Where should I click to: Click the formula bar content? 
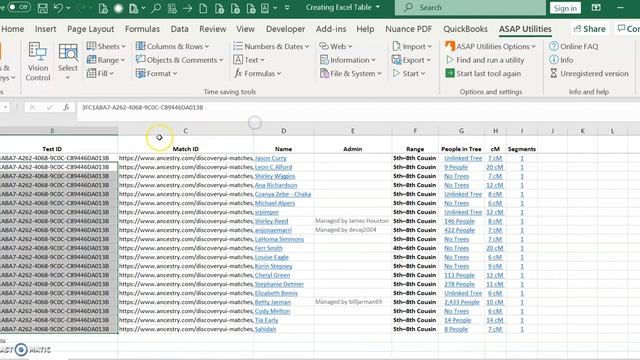pyautogui.click(x=142, y=107)
